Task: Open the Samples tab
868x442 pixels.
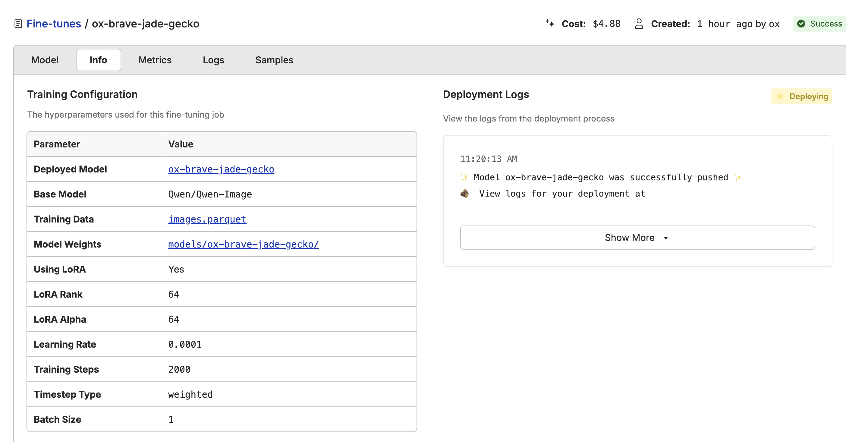Action: click(274, 60)
